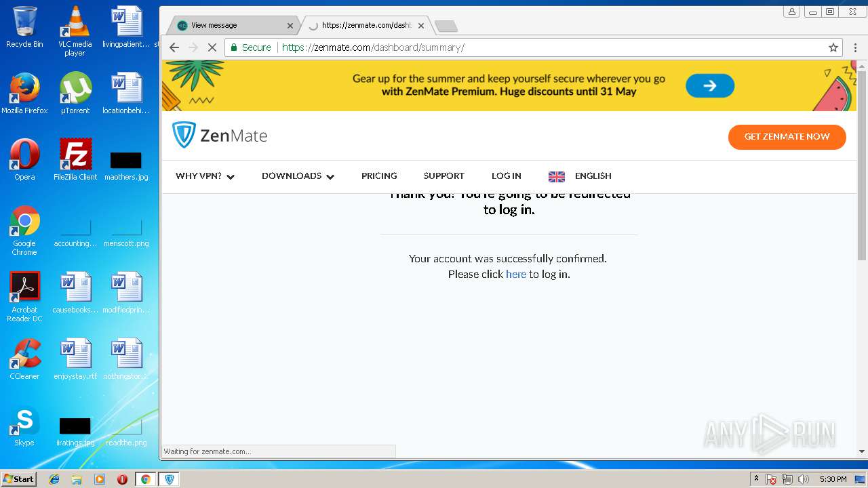Open Chrome user profile icon
868x488 pixels.
click(x=791, y=12)
